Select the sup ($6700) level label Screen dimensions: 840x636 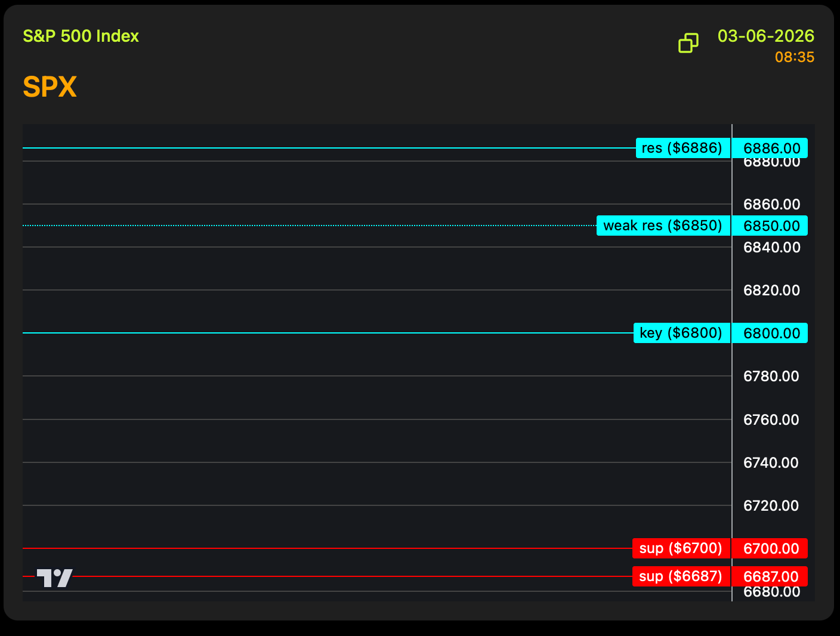tap(681, 548)
